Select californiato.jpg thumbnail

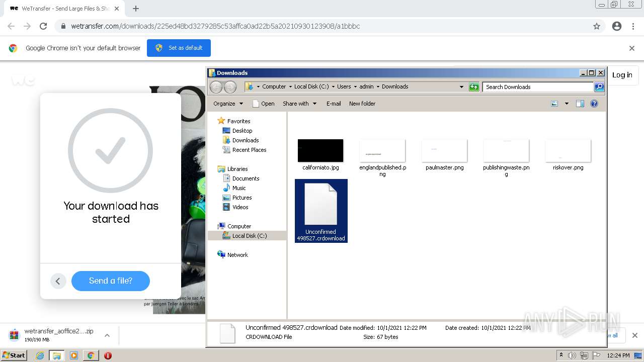[x=320, y=151]
